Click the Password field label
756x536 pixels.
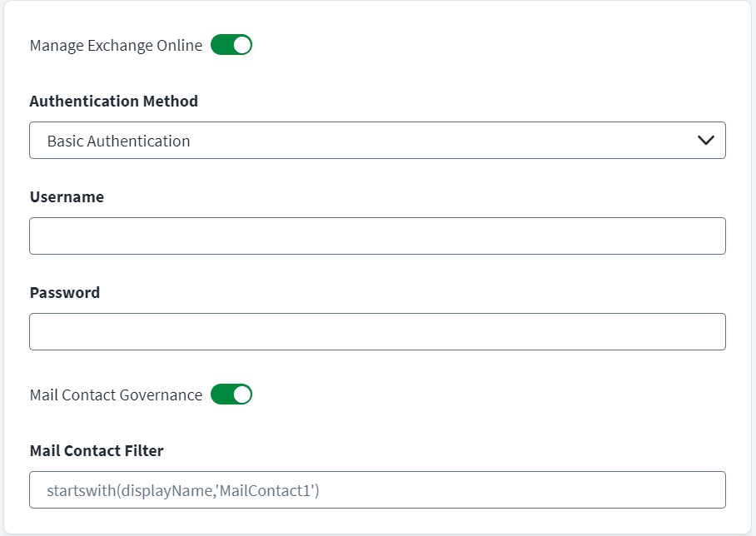tap(65, 293)
